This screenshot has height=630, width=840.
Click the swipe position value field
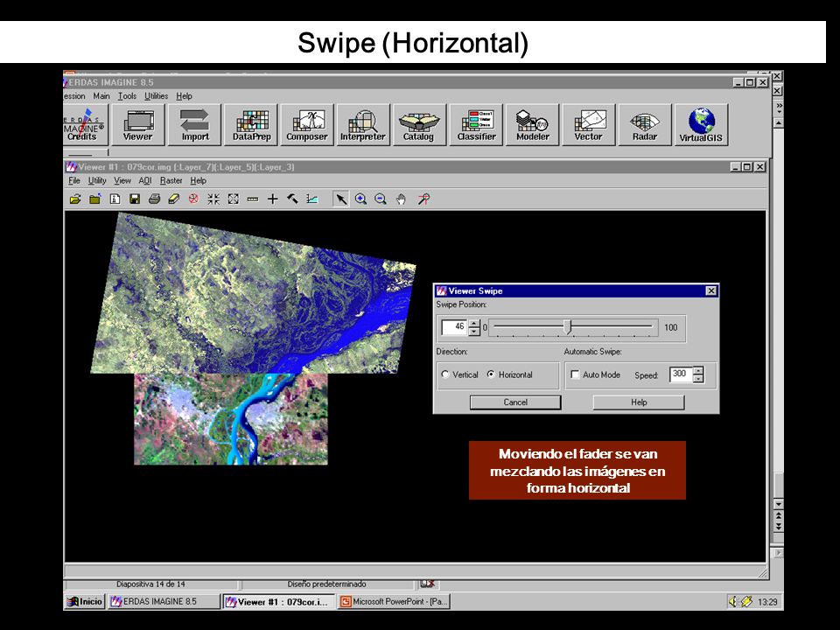[x=454, y=326]
